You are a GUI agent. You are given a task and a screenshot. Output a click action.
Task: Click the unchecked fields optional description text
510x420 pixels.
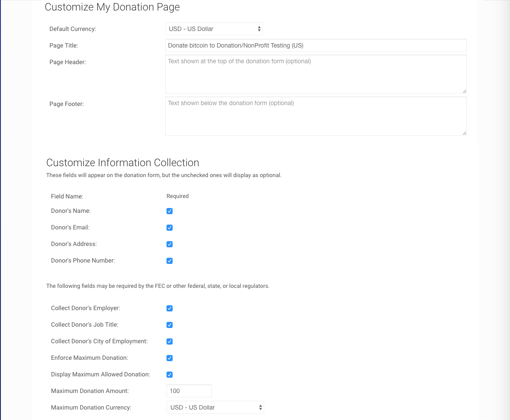click(x=164, y=175)
